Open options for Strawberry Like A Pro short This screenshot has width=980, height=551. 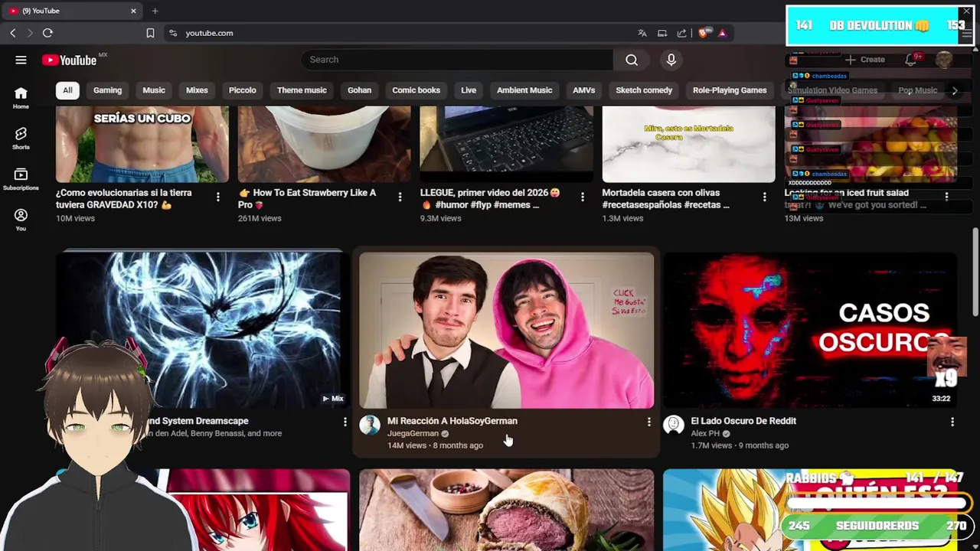[400, 197]
